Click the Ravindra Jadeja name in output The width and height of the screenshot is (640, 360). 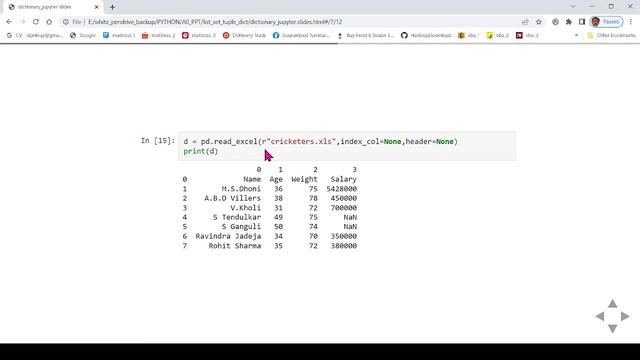pyautogui.click(x=228, y=236)
